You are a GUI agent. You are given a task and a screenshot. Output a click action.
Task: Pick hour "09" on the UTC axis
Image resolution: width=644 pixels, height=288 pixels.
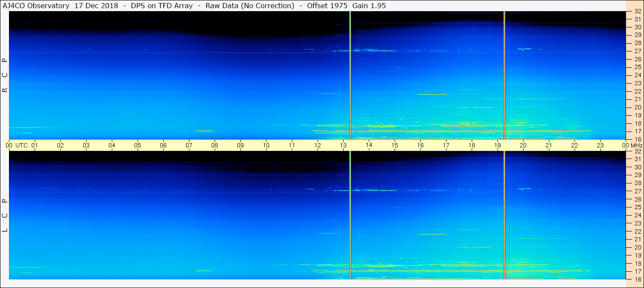(240, 145)
